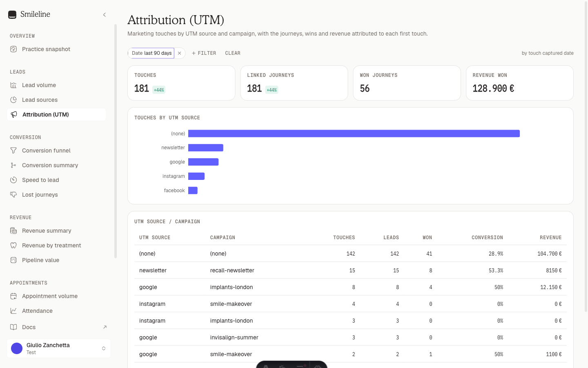Select Attribution (UTM) sidebar item
This screenshot has height=368, width=588.
coord(57,114)
